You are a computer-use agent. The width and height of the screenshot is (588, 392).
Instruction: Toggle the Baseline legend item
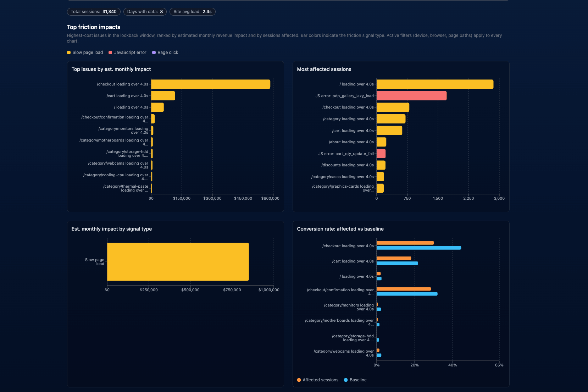click(x=355, y=380)
